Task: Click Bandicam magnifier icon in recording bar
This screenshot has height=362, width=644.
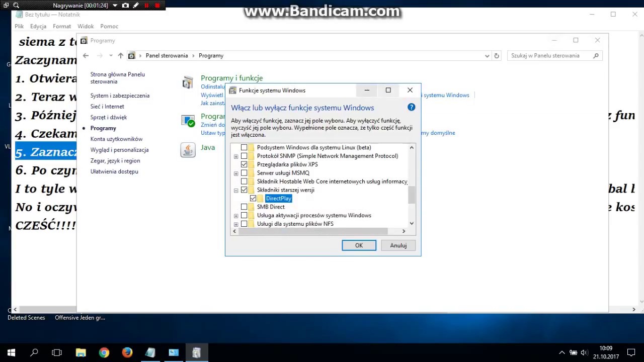Action: pos(16,6)
